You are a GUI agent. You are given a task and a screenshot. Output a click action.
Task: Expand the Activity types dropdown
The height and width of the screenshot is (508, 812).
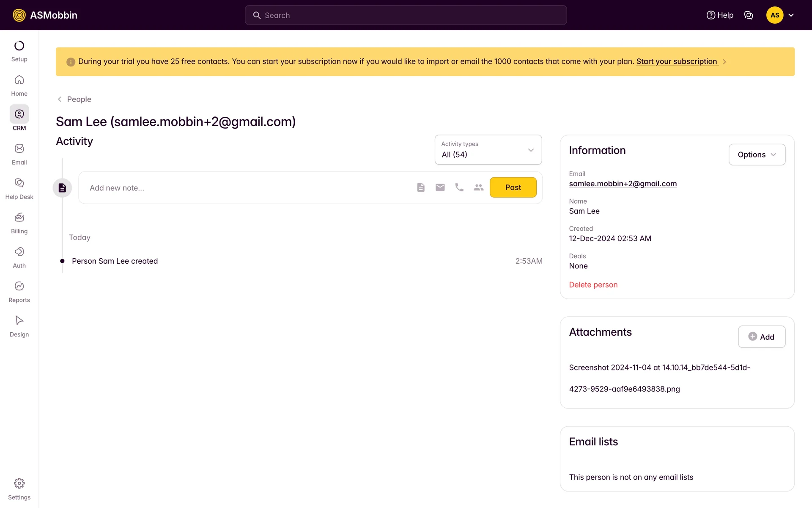[488, 150]
